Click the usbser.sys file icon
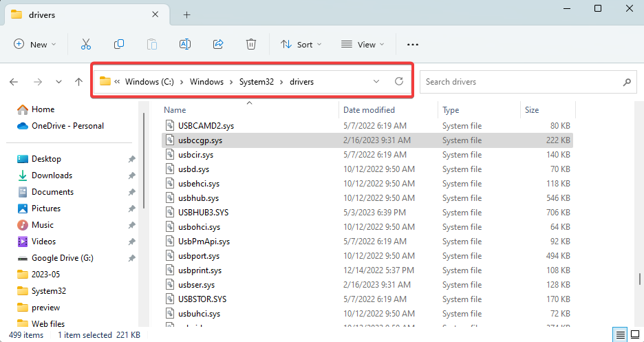 pyautogui.click(x=170, y=284)
